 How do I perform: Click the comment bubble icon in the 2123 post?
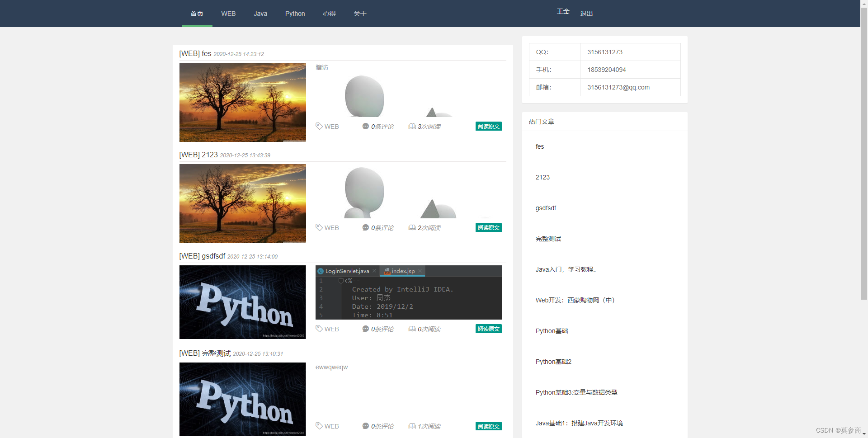tap(366, 227)
